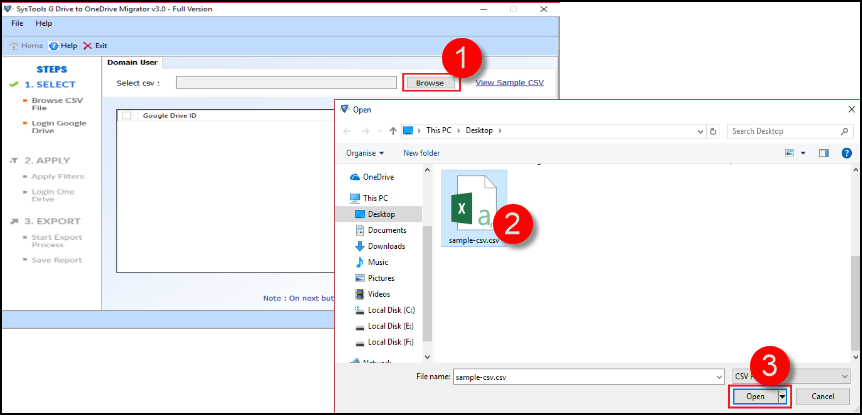Select Local Disk (E:) in navigation pane
862x415 pixels.
click(x=385, y=326)
